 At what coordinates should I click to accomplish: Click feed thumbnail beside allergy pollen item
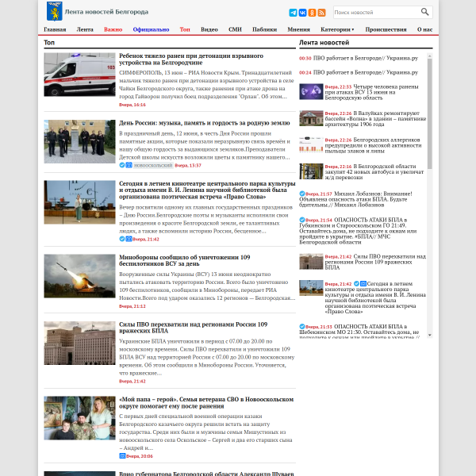[x=311, y=145]
